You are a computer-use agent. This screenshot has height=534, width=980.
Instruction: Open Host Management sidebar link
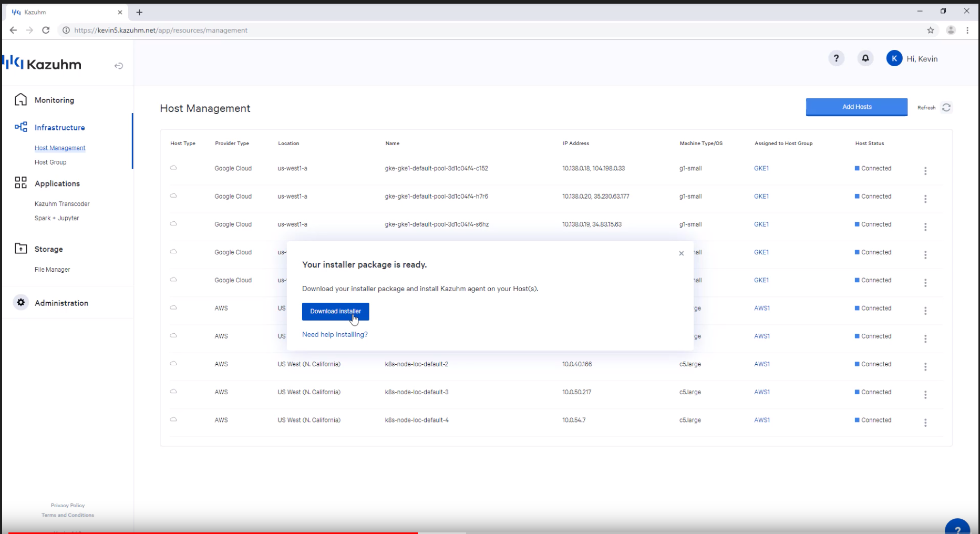[x=60, y=148]
